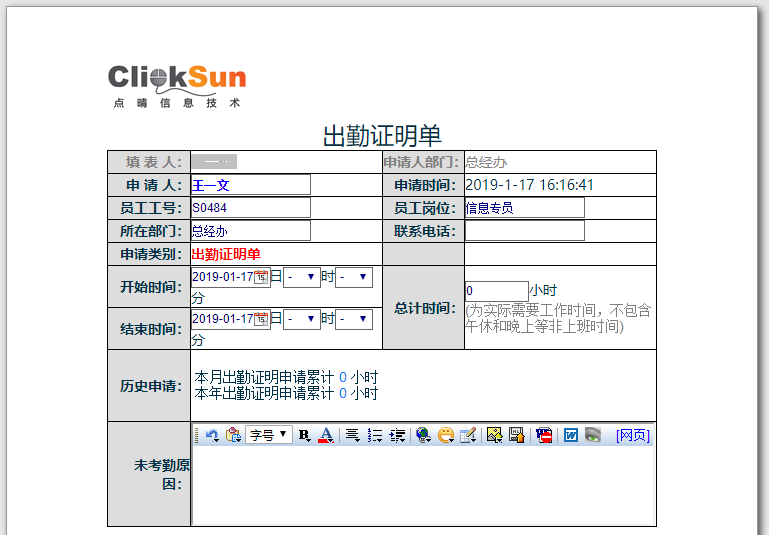
Task: Open the emoticon smiley picker
Action: [446, 435]
